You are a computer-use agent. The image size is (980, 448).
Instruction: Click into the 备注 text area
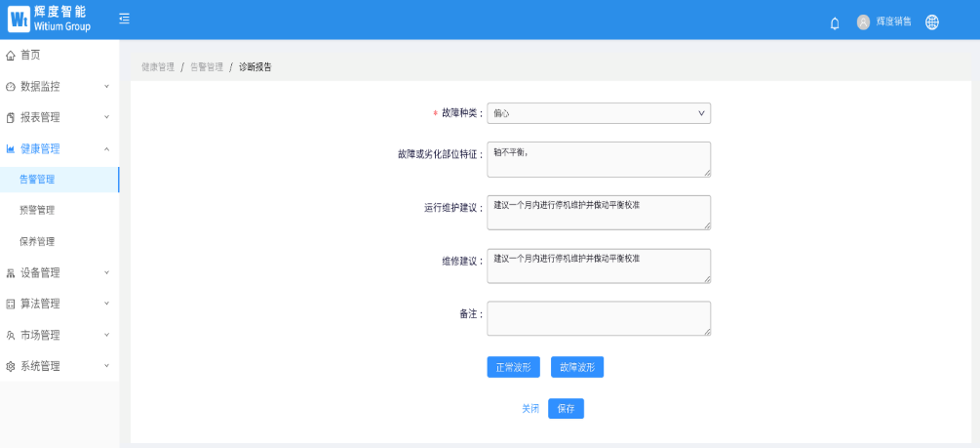598,318
